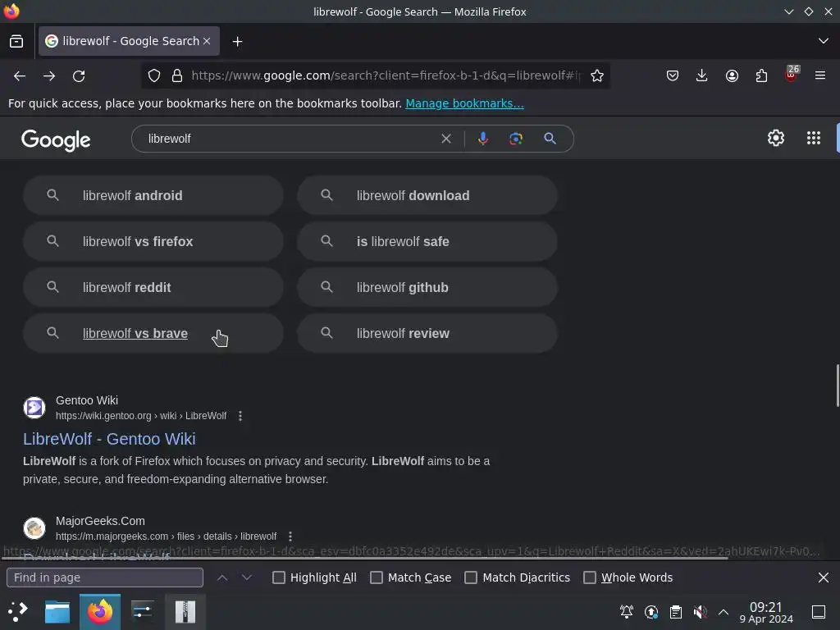Clear the Google search box text
This screenshot has height=630, width=840.
click(x=445, y=139)
